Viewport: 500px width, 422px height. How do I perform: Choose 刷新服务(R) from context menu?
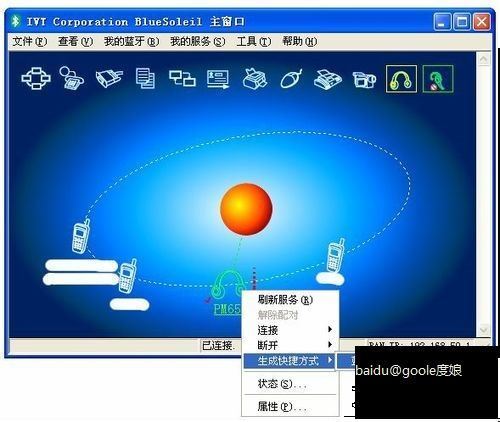tap(285, 300)
